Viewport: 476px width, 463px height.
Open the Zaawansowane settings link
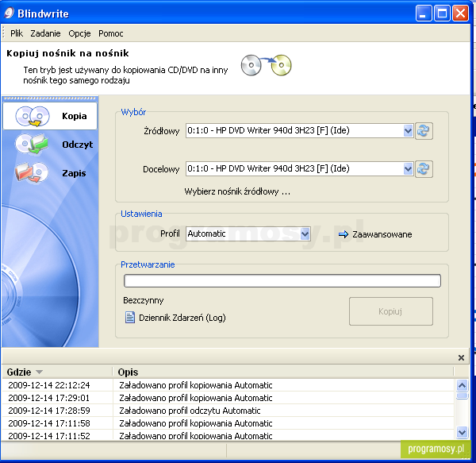(x=382, y=234)
